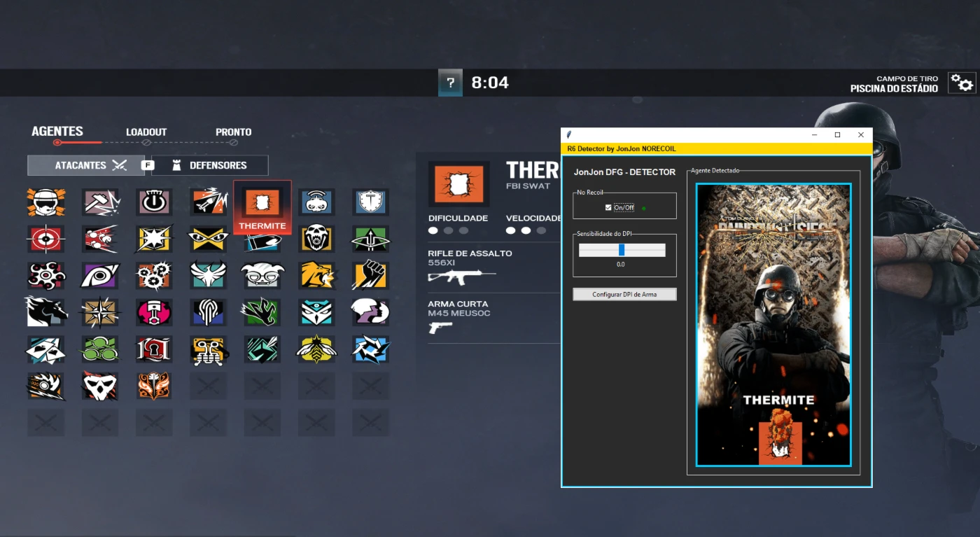The height and width of the screenshot is (537, 980).
Task: Select Grim's yellow bee icon
Action: pyautogui.click(x=316, y=349)
